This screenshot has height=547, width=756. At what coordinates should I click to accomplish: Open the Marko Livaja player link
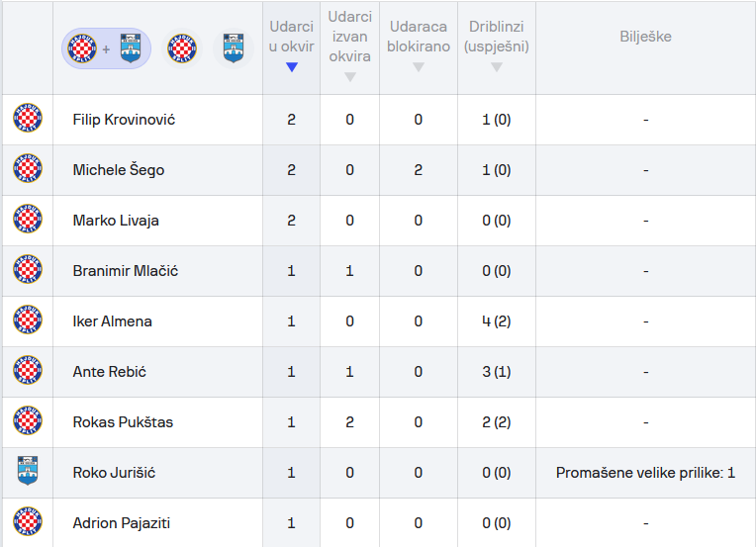tap(116, 221)
